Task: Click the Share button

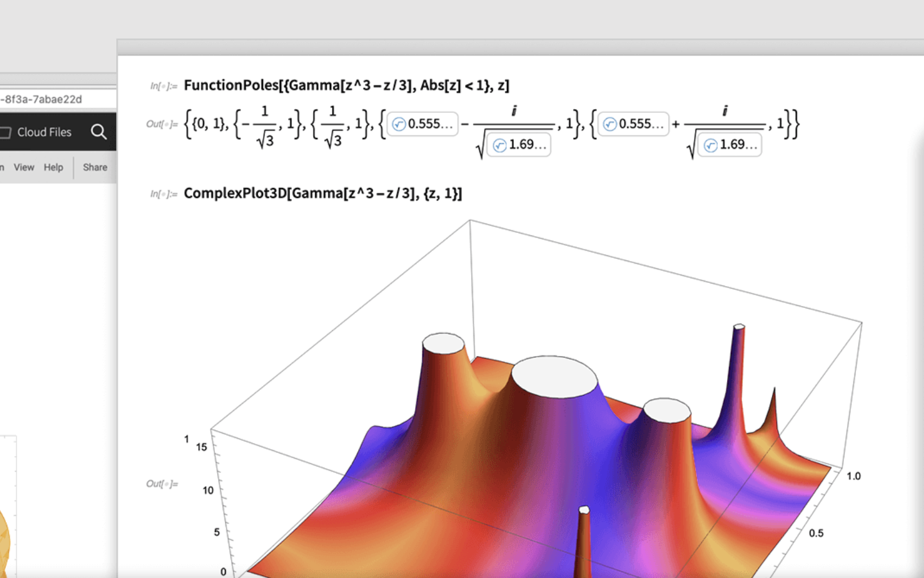Action: (x=94, y=167)
